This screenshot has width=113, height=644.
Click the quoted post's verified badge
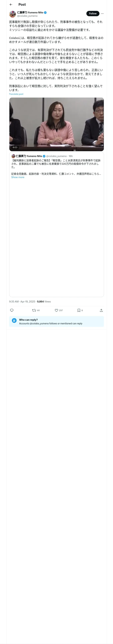(44, 156)
